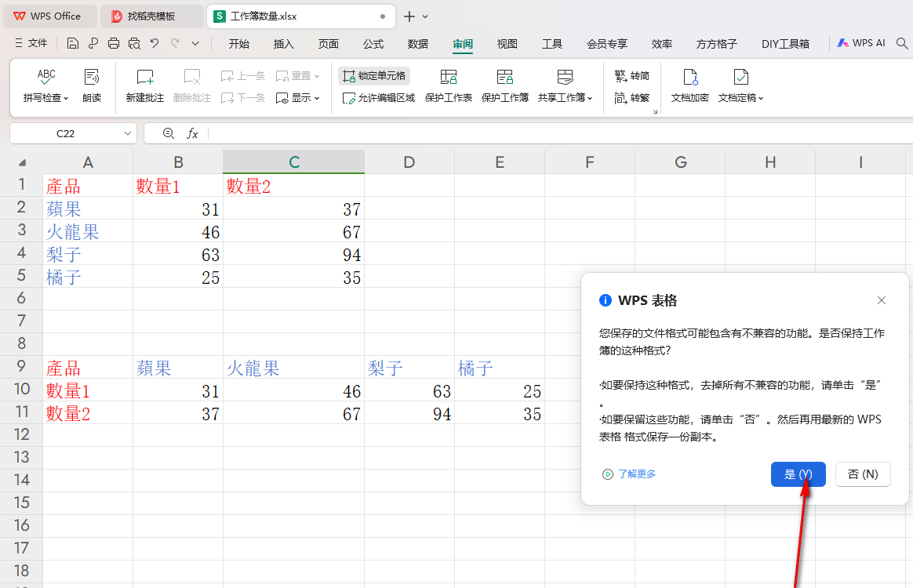The image size is (913, 588).
Task: Click Document Encryption (文档加密)
Action: (690, 85)
